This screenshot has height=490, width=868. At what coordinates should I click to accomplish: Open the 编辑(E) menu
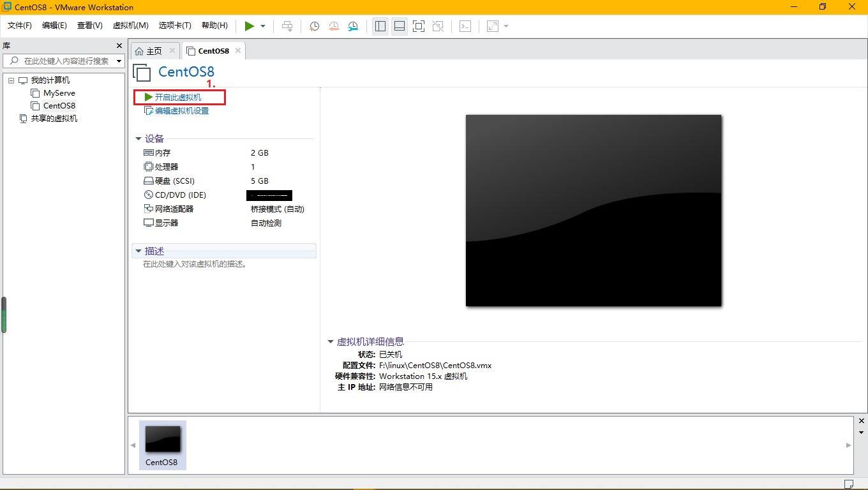pos(54,26)
